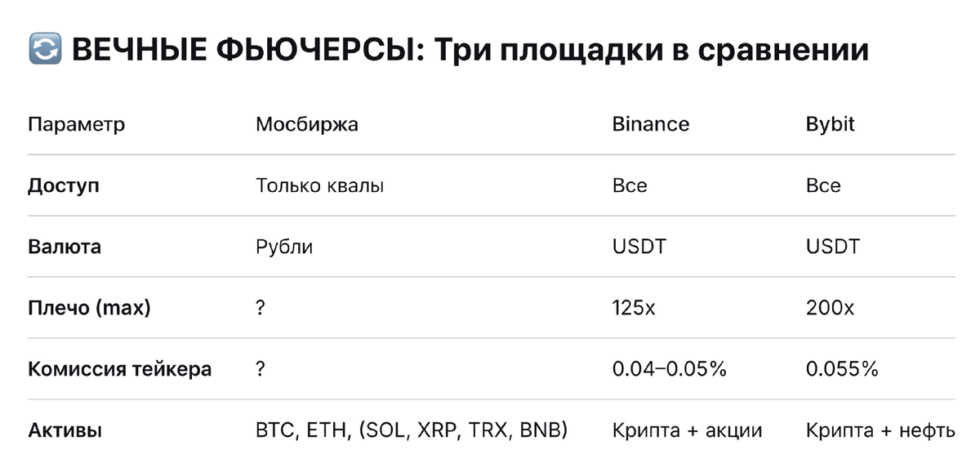Click the heading ВЕЧНЫЕ ФЬЮЧЕРСЫ title text

470,51
